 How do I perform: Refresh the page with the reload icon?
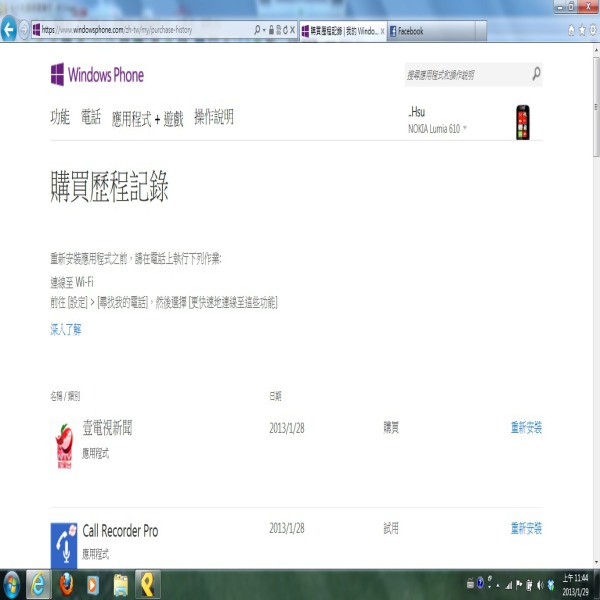(x=285, y=30)
